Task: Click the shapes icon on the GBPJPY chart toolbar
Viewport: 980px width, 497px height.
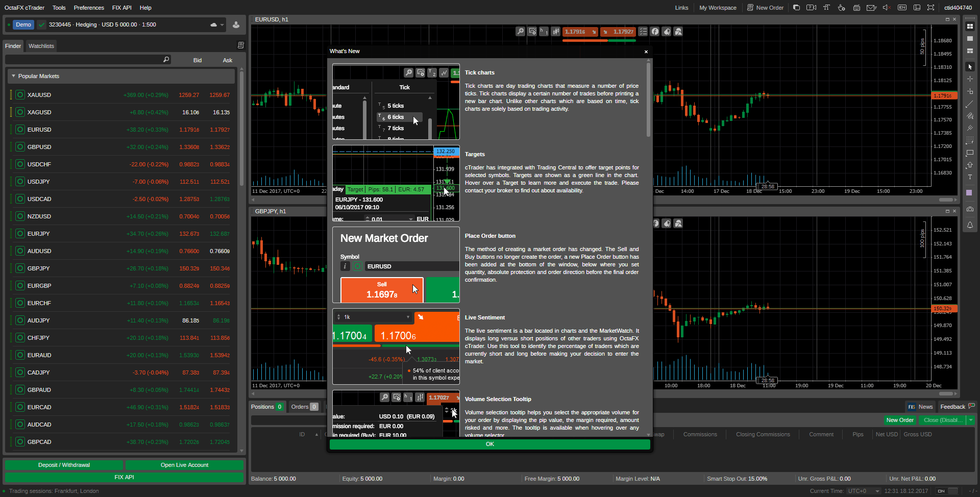Action: (x=678, y=223)
